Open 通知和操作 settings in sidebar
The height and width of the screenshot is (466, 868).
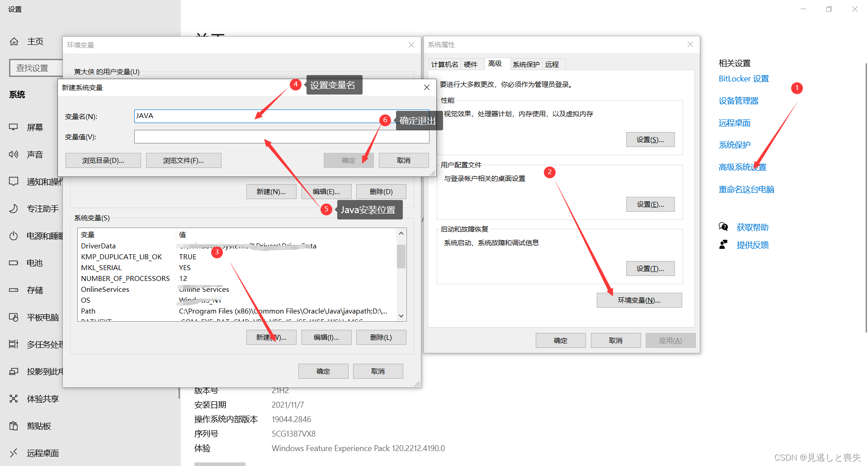point(14,181)
